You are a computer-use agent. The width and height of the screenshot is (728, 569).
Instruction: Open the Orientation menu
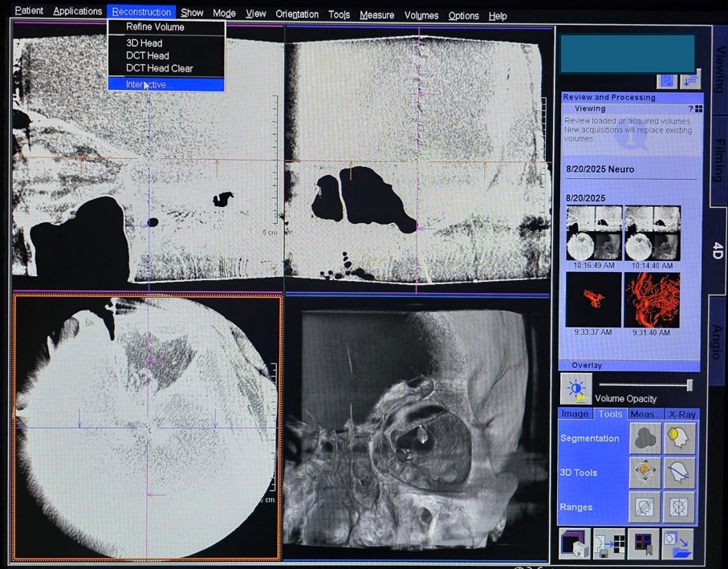[x=297, y=14]
